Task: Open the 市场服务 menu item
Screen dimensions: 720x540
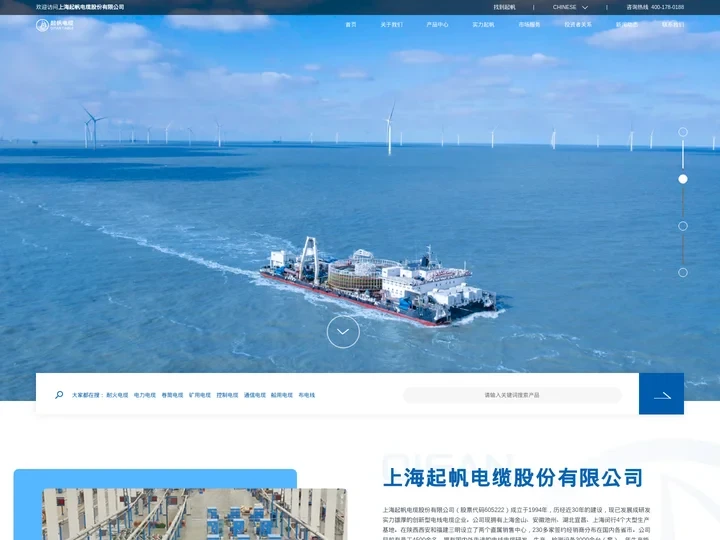Action: (529, 25)
